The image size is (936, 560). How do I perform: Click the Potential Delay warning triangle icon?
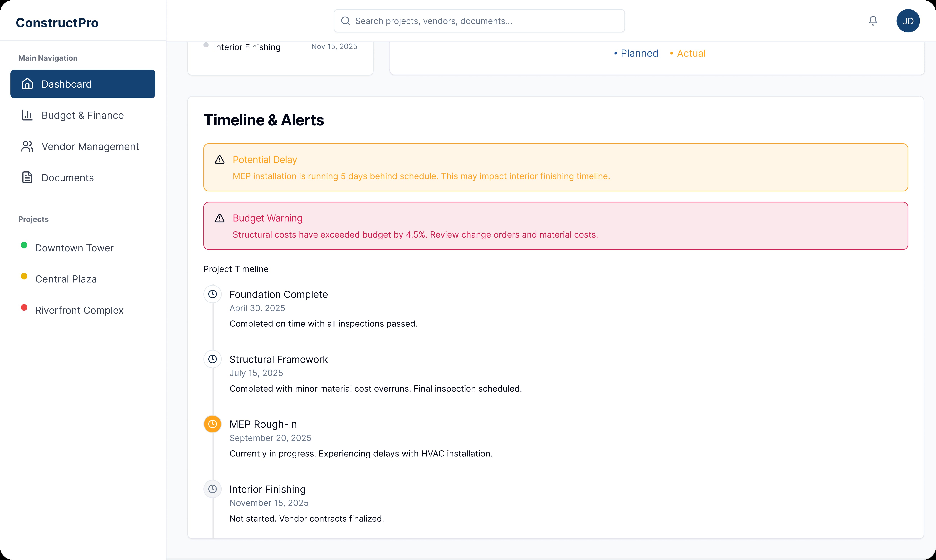[x=220, y=160]
